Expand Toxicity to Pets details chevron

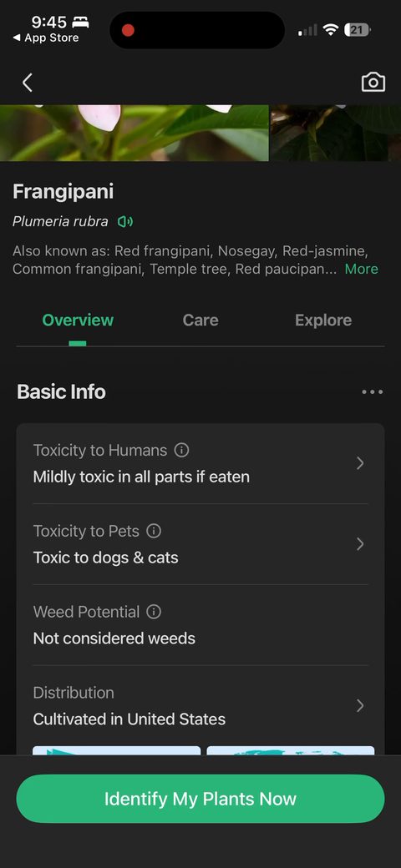360,544
